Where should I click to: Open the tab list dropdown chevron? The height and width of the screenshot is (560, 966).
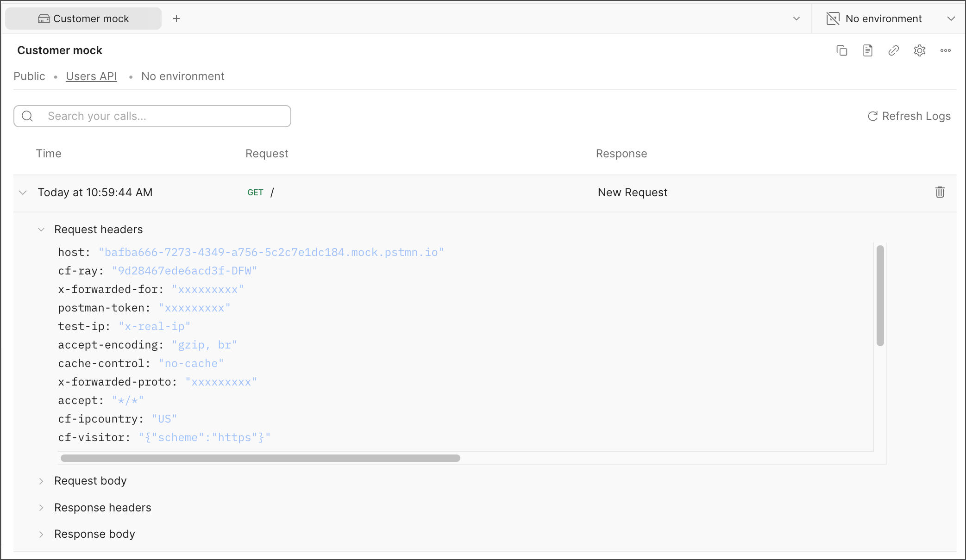[x=797, y=19]
